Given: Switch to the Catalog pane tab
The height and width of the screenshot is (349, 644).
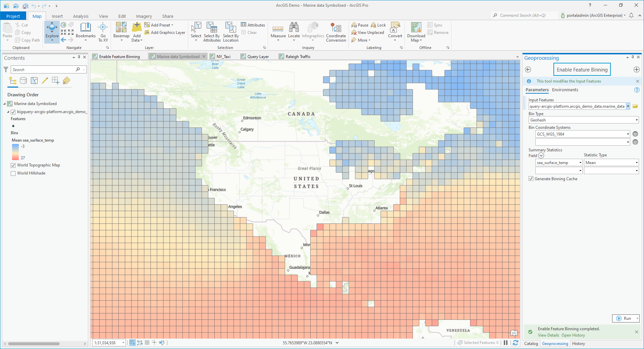Looking at the screenshot, I should (531, 344).
